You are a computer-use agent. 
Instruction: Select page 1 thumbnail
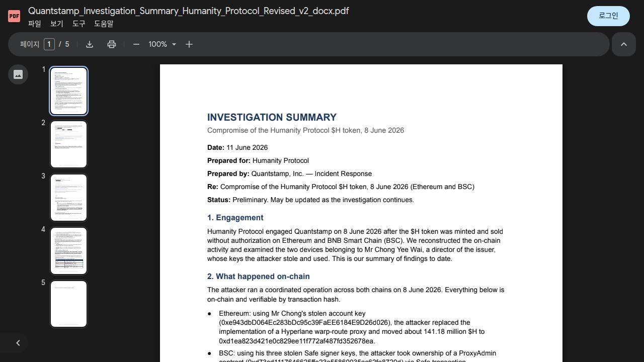point(69,91)
